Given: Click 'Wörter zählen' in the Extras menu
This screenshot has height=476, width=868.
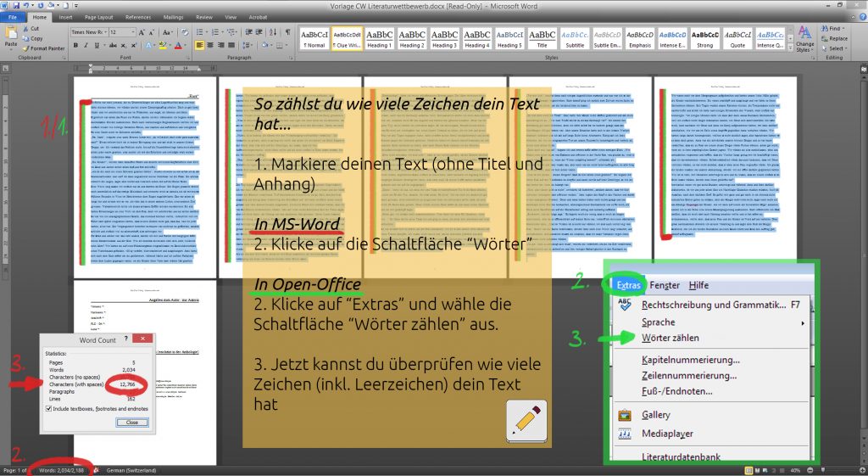Looking at the screenshot, I should coord(672,338).
